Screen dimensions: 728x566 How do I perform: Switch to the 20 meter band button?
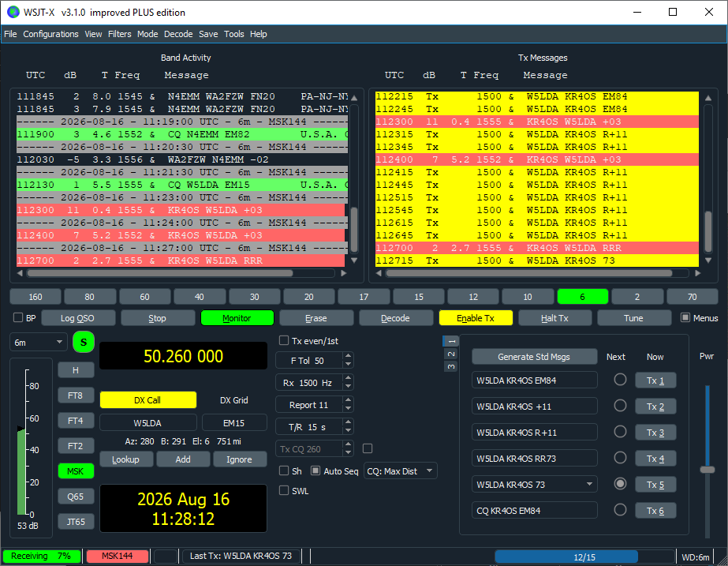coord(308,297)
